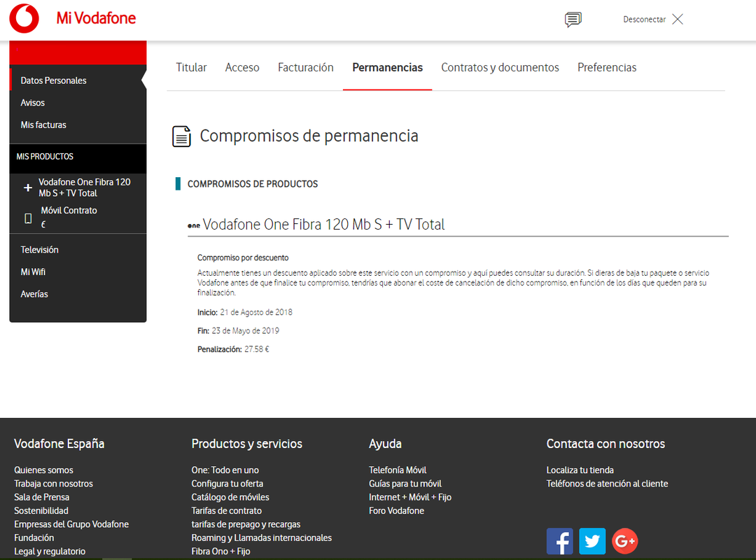
Task: Click the penalty amount 27.58 €
Action: (x=257, y=349)
